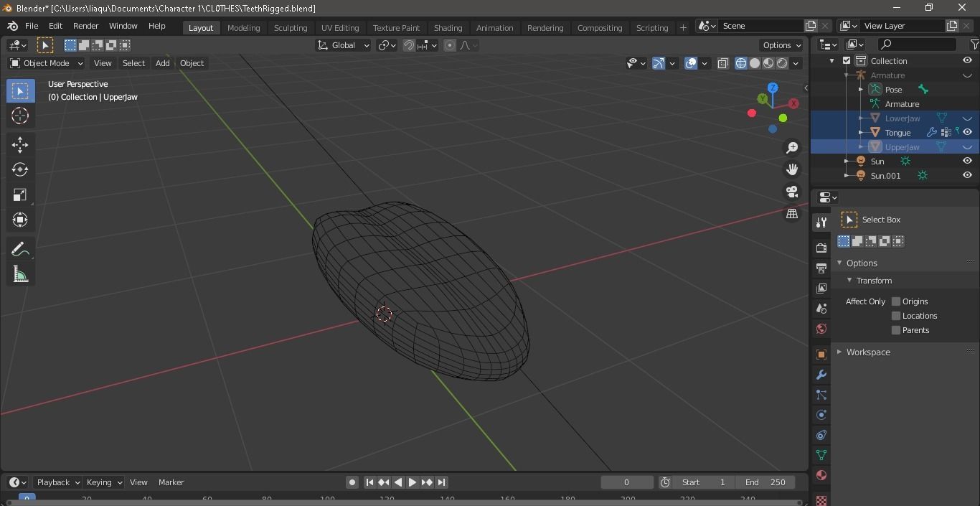Click the Add button in the viewport header
980x506 pixels.
(x=162, y=63)
